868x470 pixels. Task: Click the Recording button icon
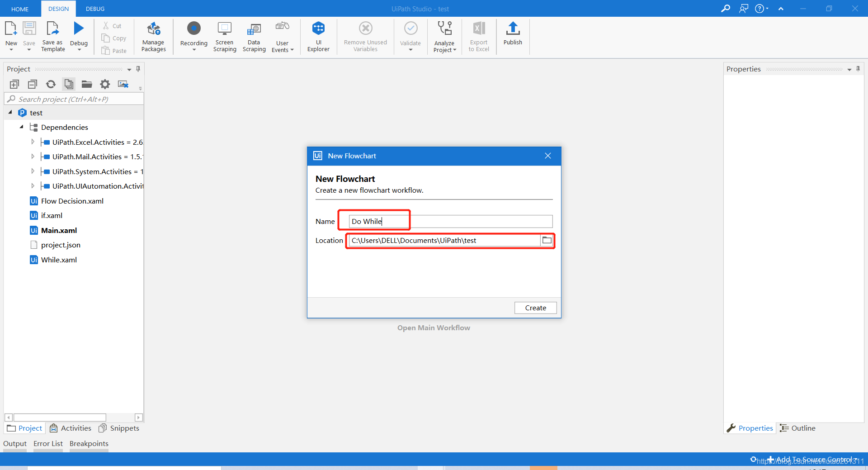click(194, 28)
